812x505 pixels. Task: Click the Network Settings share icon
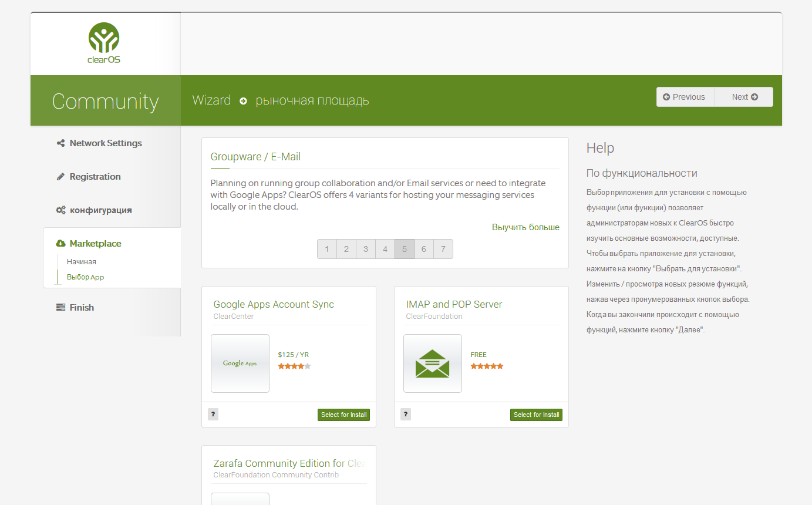pyautogui.click(x=60, y=143)
